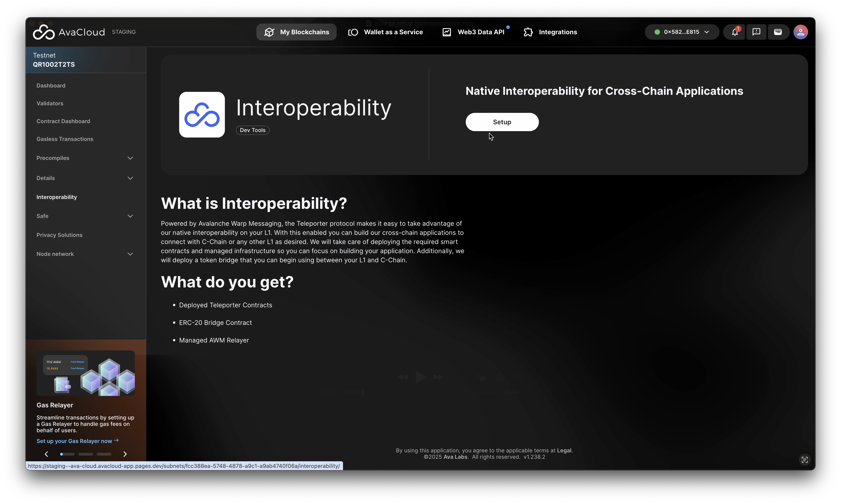The width and height of the screenshot is (841, 504).
Task: Click the Gas Relayer promo thumbnail image
Action: click(86, 373)
